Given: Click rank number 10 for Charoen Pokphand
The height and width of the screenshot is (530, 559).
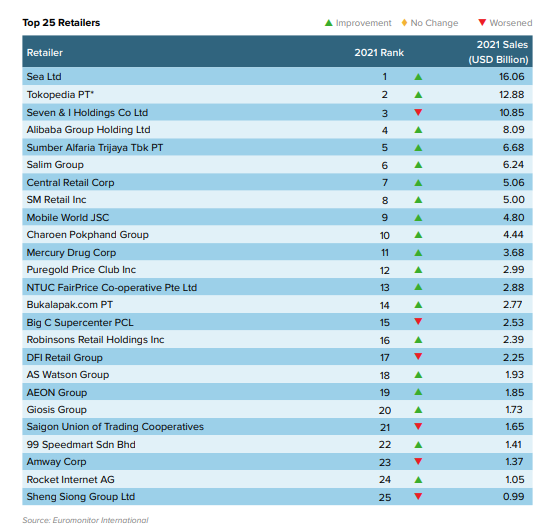Looking at the screenshot, I should [385, 236].
